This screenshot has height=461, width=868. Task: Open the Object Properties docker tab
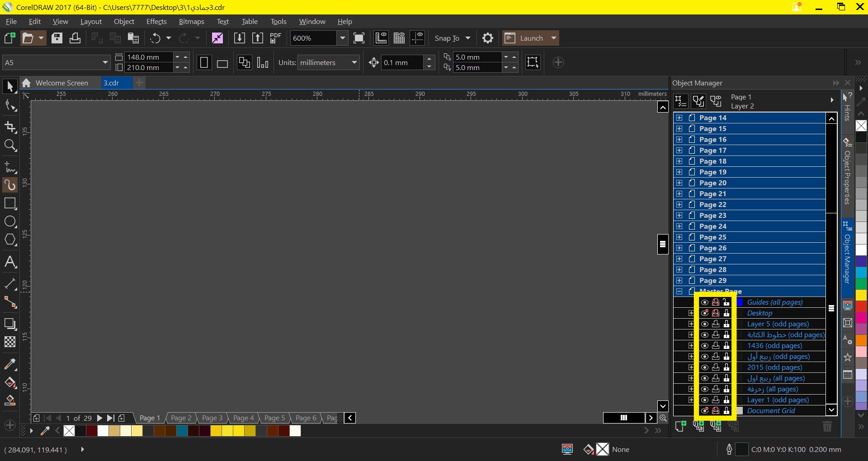[x=847, y=172]
